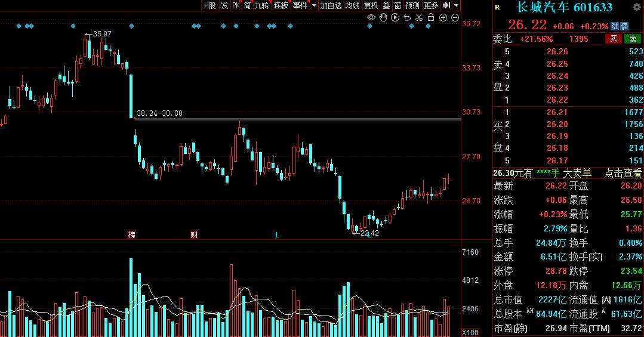Click the 35.97 high price label
Screen dimensions: 644x337
(102, 33)
